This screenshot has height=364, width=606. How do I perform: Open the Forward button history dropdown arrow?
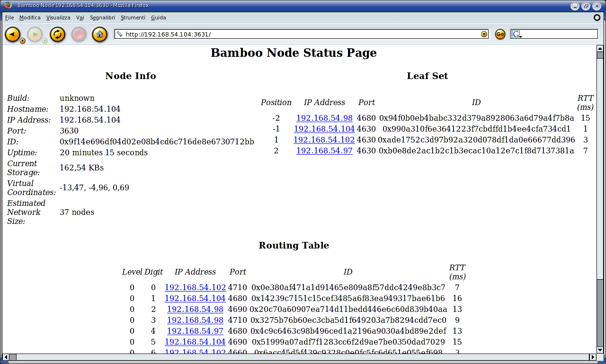coord(45,41)
